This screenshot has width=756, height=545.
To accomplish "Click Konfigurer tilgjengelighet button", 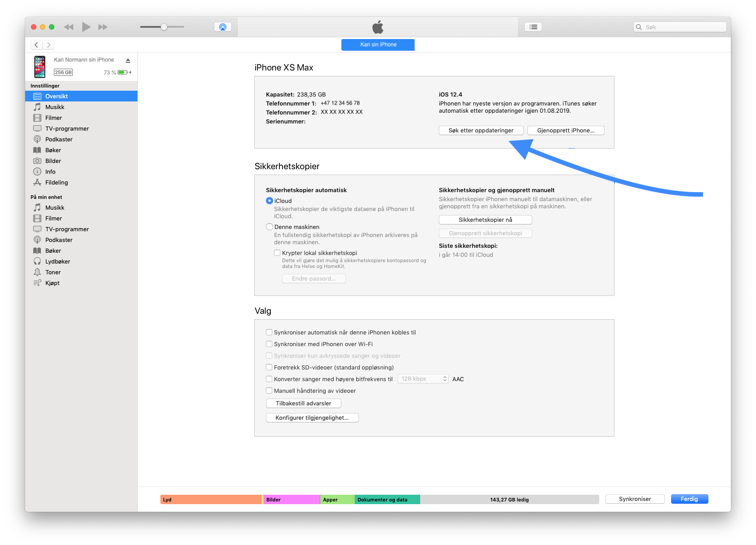I will [312, 418].
